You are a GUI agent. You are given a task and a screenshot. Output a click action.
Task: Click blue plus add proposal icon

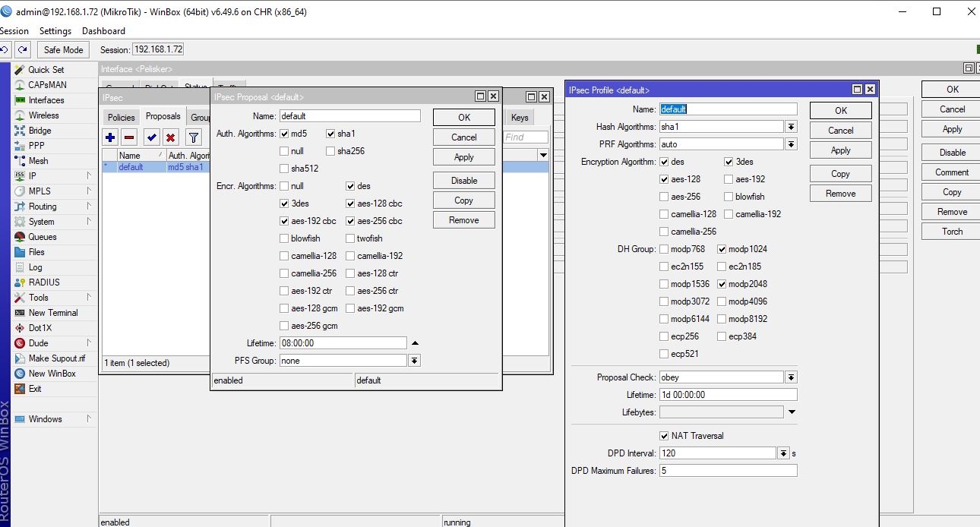pos(111,137)
